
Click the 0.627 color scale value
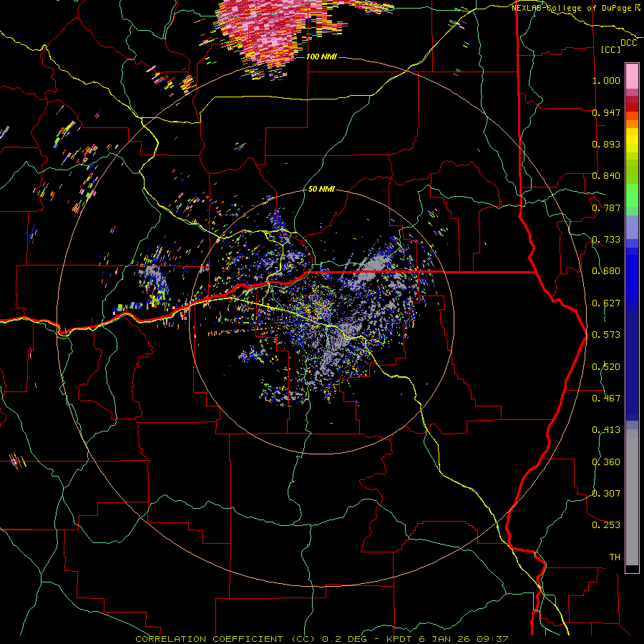(x=606, y=303)
